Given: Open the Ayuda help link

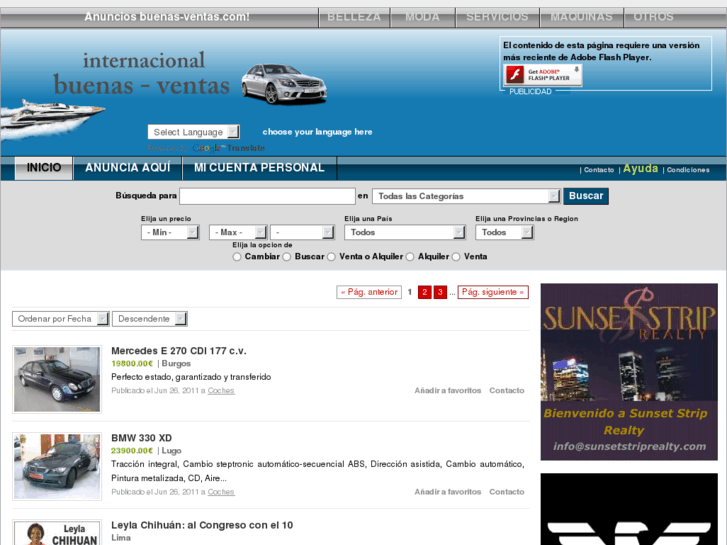Looking at the screenshot, I should tap(640, 169).
